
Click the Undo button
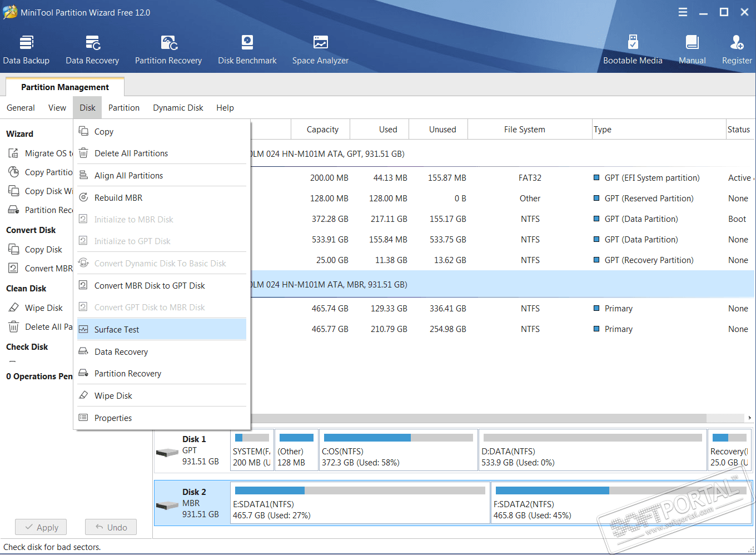[x=111, y=527]
